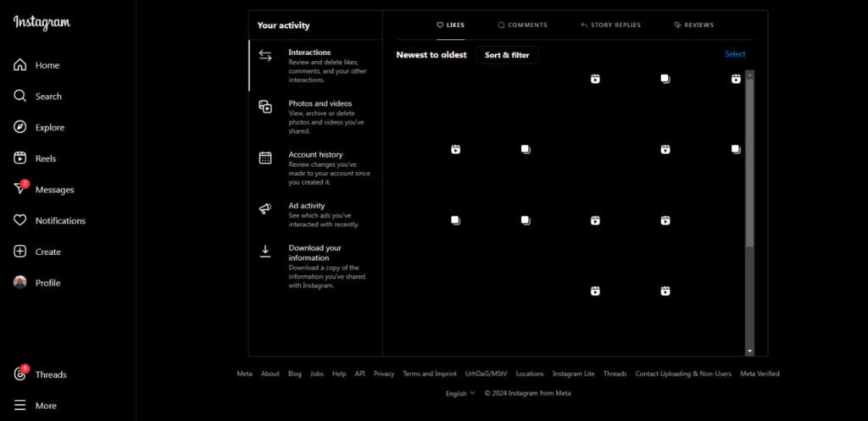This screenshot has height=421, width=868.
Task: Click the blue Select link
Action: coord(735,54)
